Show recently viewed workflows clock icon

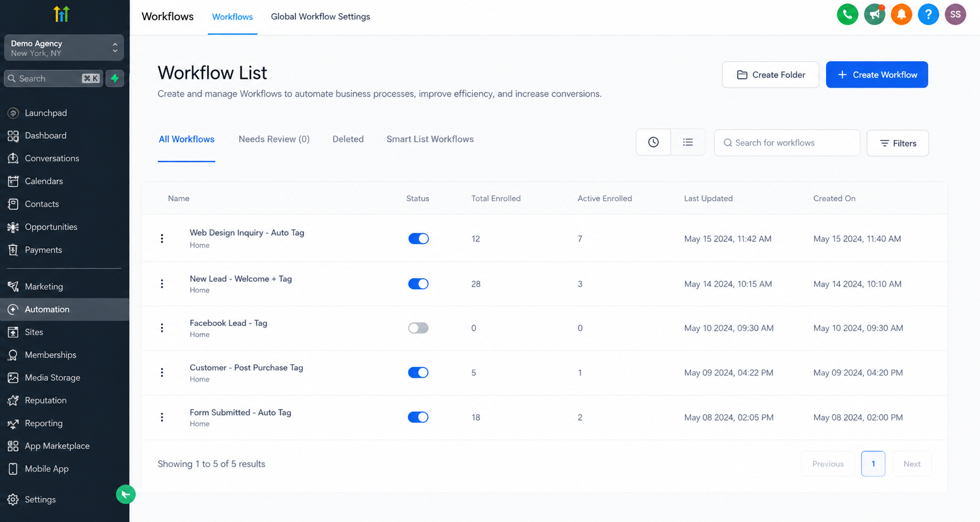[x=653, y=143]
